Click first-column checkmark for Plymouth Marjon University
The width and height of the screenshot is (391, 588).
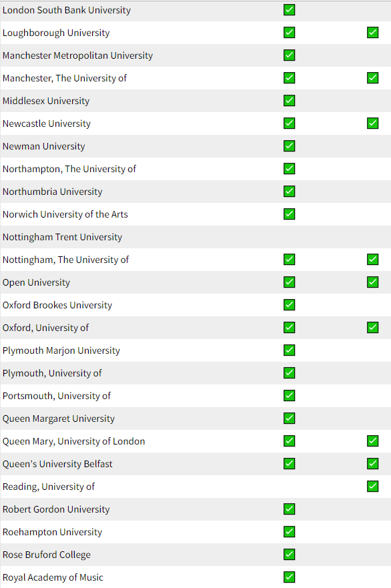pos(289,350)
